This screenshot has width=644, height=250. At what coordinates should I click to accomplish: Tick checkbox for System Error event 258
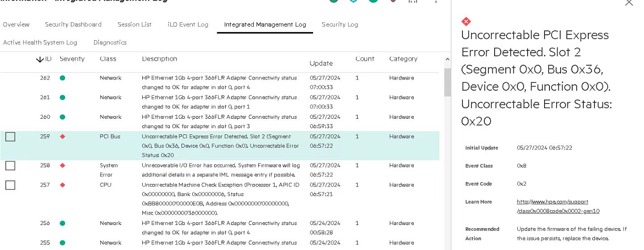coord(10,166)
